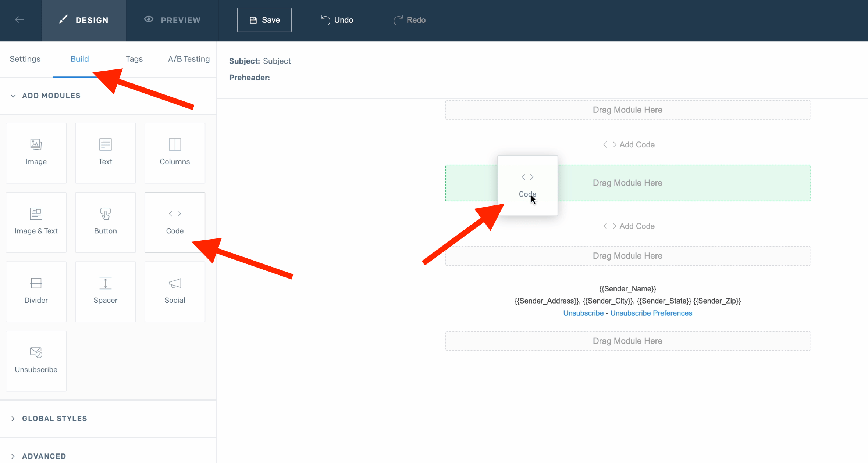Select the Image & Text module
Image resolution: width=868 pixels, height=463 pixels.
click(x=36, y=222)
